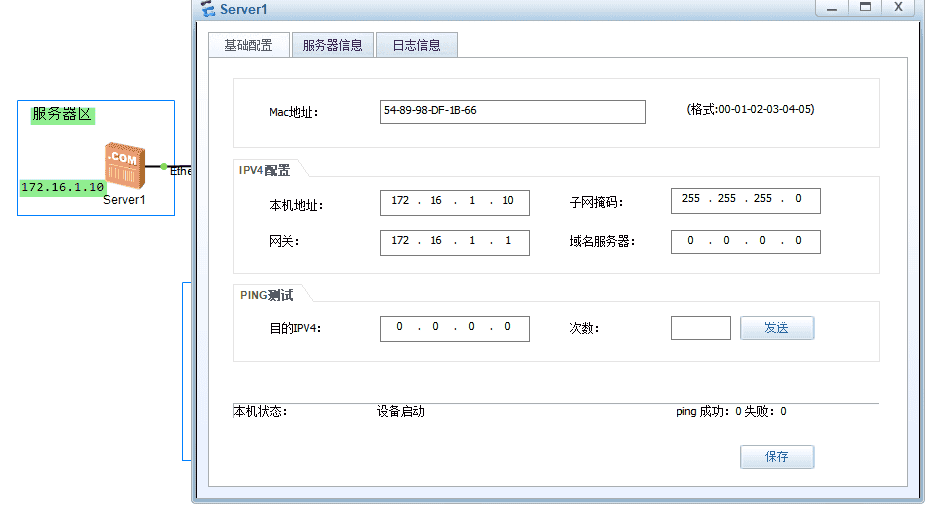
Task: Open the 服务器信息 tab
Action: click(x=333, y=45)
